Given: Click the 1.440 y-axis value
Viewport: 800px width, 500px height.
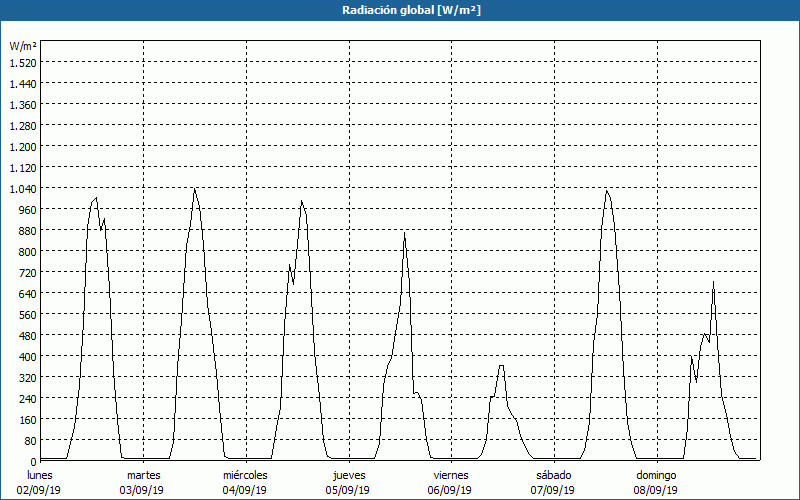Looking at the screenshot, I should (x=23, y=84).
